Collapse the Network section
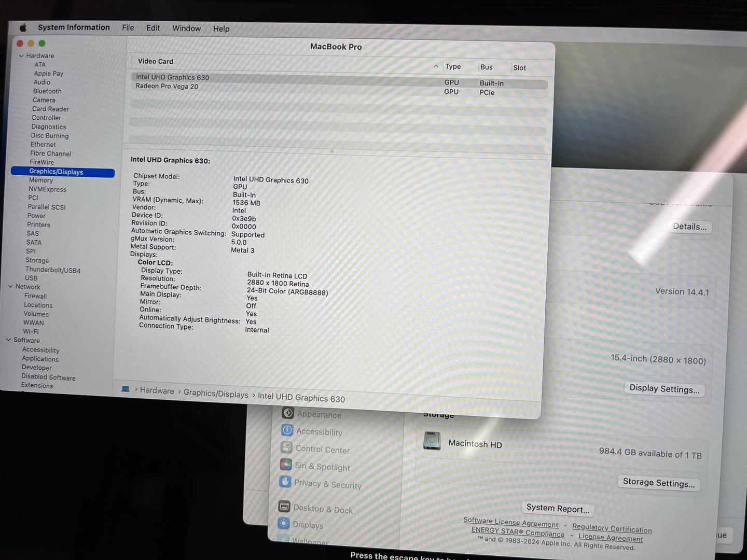The height and width of the screenshot is (560, 747). (x=10, y=286)
